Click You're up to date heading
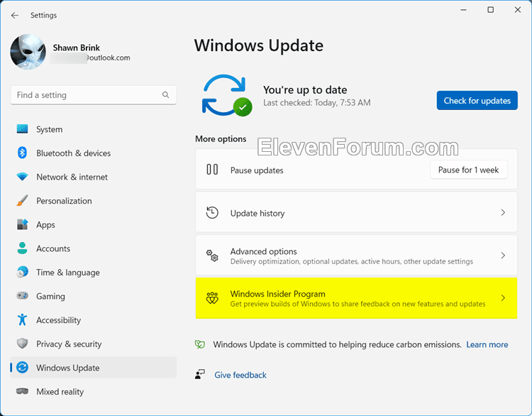Screen dimensions: 532x416 point(305,90)
